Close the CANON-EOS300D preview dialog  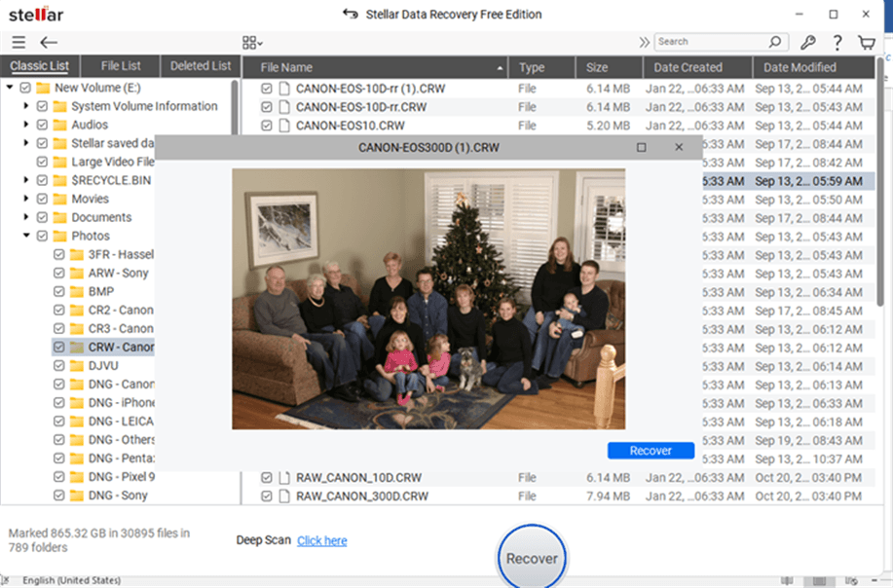coord(679,147)
